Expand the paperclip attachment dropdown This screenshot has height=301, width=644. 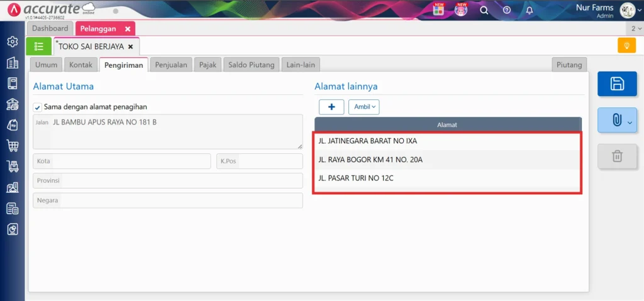click(630, 122)
